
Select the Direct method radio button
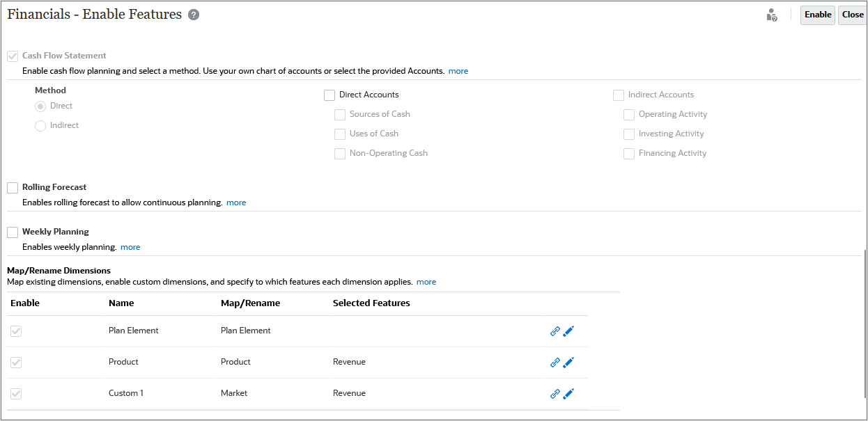[41, 106]
